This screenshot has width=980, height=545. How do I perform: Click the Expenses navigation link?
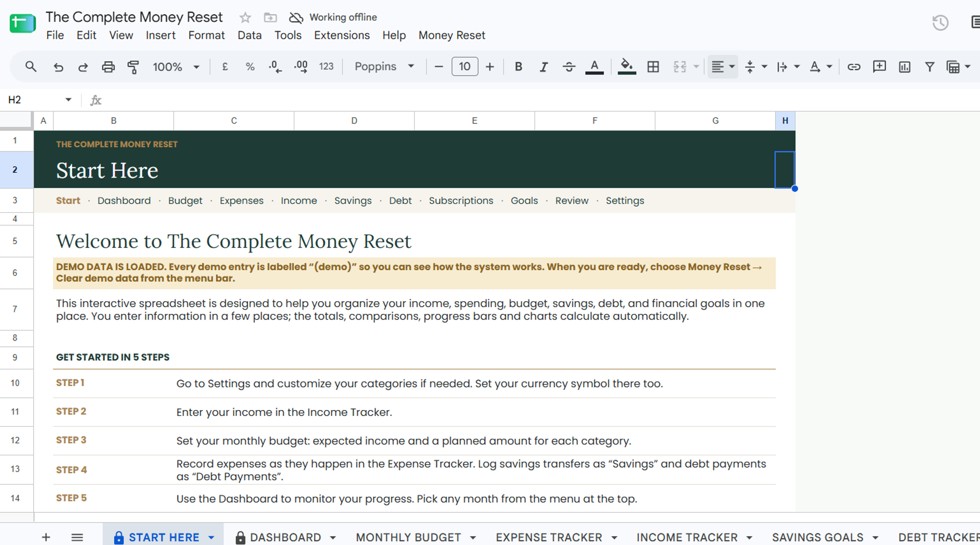click(x=242, y=201)
